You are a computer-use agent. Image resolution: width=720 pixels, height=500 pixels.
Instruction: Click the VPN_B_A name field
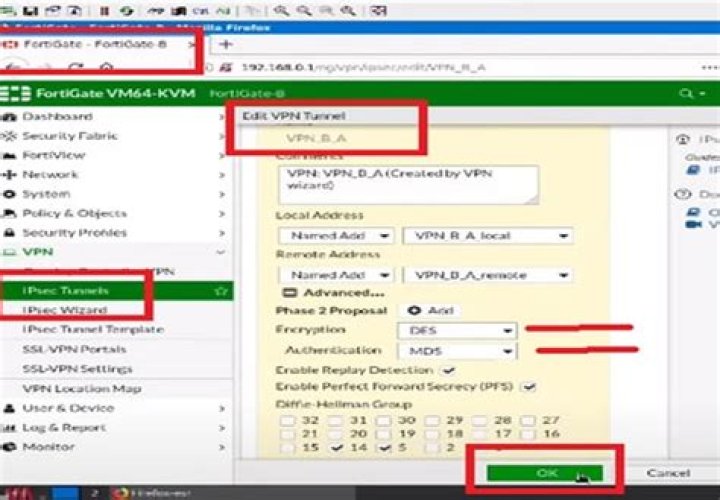pyautogui.click(x=316, y=138)
